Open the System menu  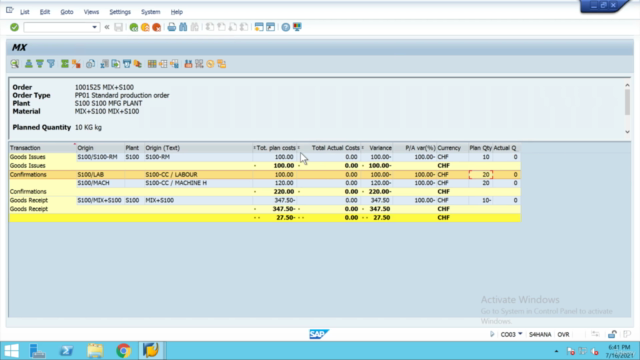[151, 12]
